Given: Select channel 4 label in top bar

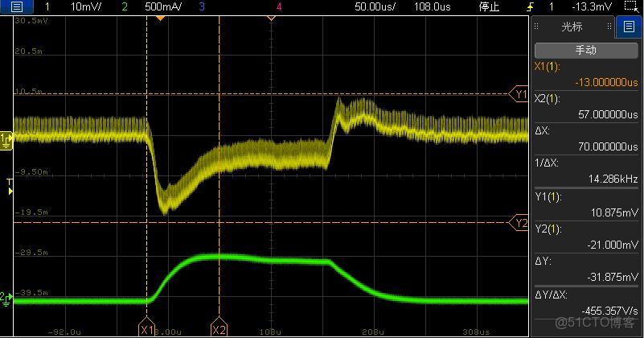Looking at the screenshot, I should pos(279,6).
